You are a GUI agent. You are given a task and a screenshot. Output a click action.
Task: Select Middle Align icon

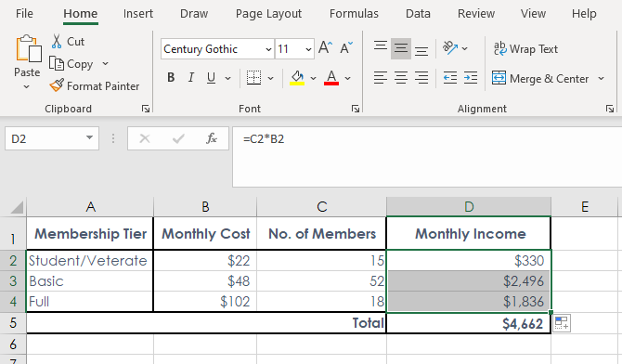pyautogui.click(x=401, y=49)
